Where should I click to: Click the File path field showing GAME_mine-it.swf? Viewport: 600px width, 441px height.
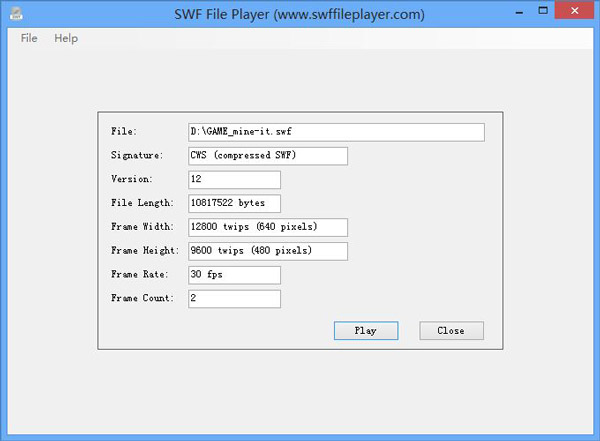pyautogui.click(x=336, y=132)
